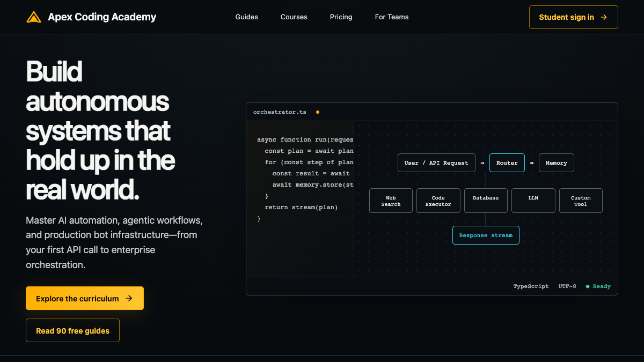This screenshot has width=644, height=362.
Task: Click the orange unsaved dot beside orchestrator.ts
Action: click(318, 112)
